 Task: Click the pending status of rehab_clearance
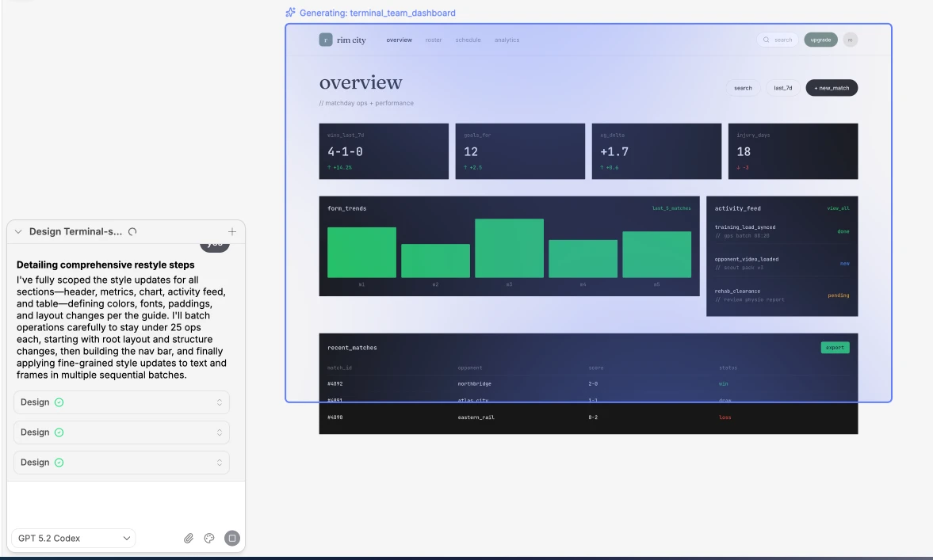click(839, 295)
